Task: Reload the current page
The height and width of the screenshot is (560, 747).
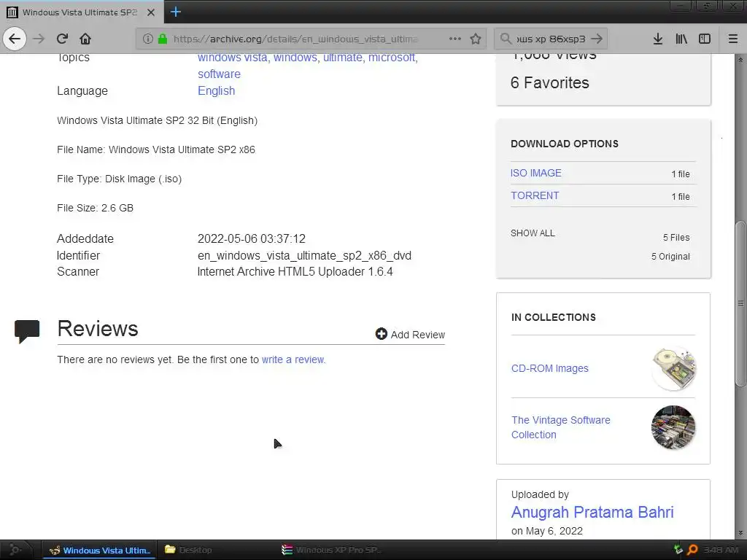Action: click(62, 39)
